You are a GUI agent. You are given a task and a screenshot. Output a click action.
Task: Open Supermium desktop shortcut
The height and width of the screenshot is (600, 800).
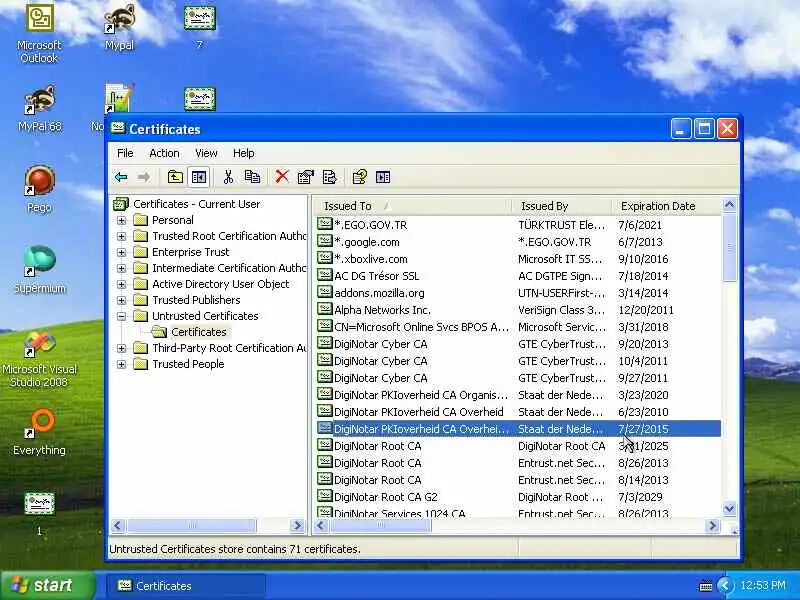click(x=39, y=270)
